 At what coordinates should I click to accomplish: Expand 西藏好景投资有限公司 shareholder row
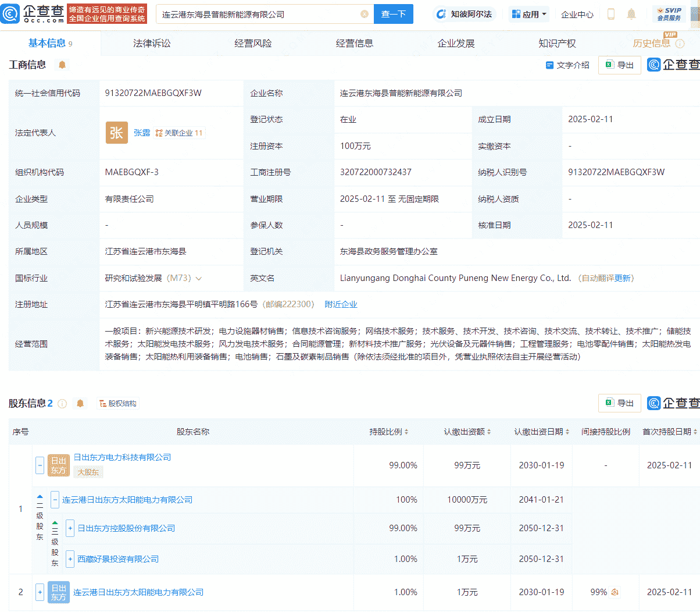(70, 559)
